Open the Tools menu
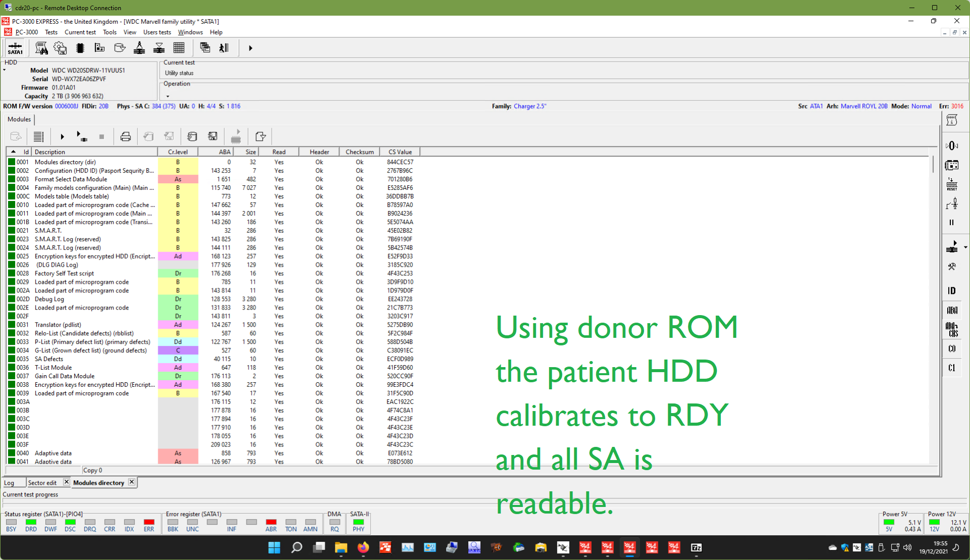The height and width of the screenshot is (560, 970). pos(110,32)
